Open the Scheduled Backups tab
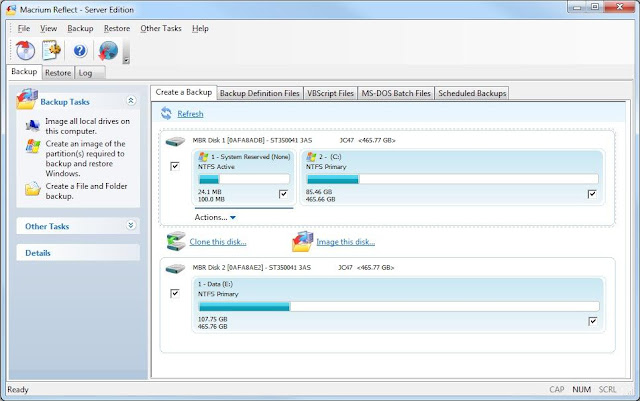Screen dimensions: 640x401 coord(472,93)
